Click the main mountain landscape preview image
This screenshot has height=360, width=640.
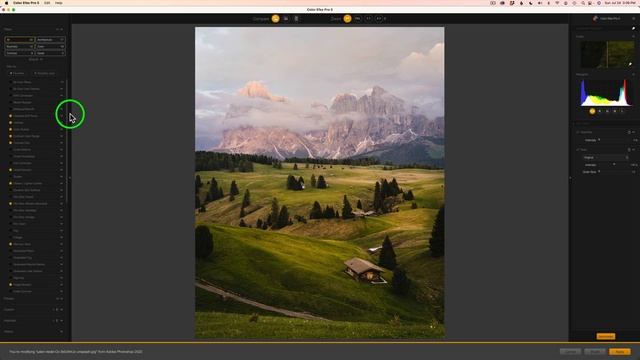tap(320, 182)
